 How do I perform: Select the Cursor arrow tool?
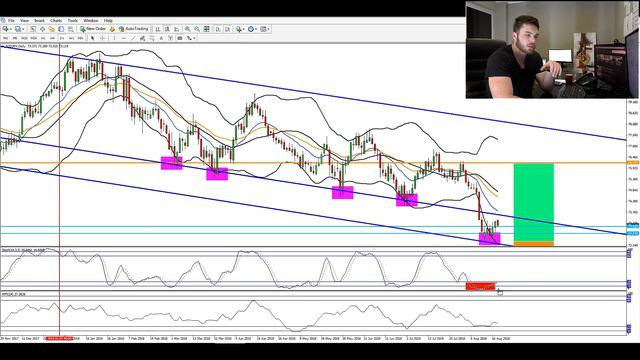click(93, 38)
